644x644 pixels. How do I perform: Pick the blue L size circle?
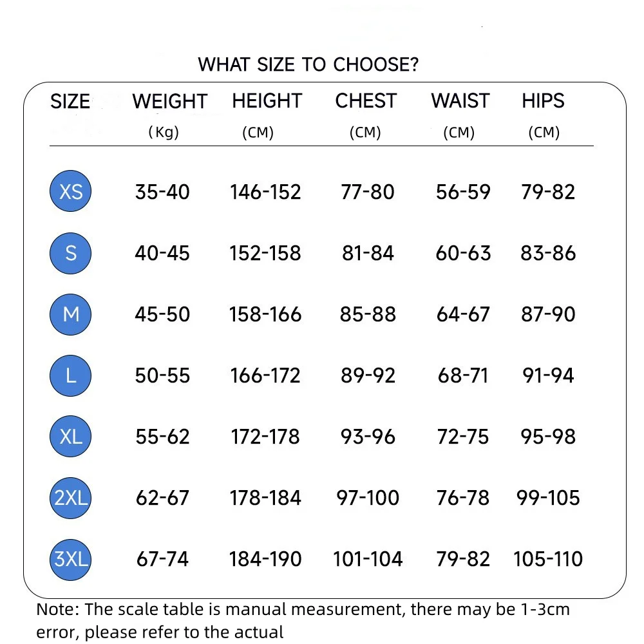71,375
